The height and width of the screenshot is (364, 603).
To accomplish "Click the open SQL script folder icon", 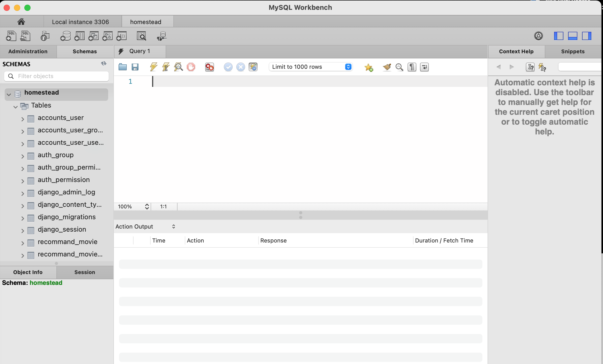I will pos(122,67).
